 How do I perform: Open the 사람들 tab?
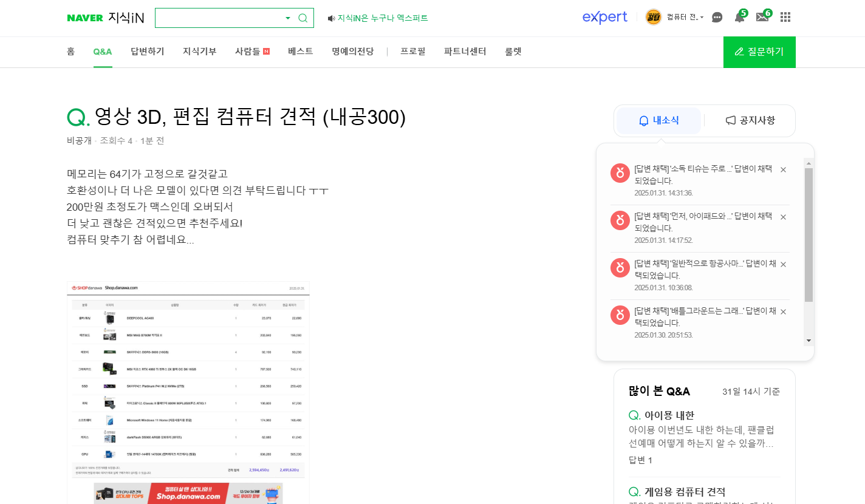[x=252, y=52]
